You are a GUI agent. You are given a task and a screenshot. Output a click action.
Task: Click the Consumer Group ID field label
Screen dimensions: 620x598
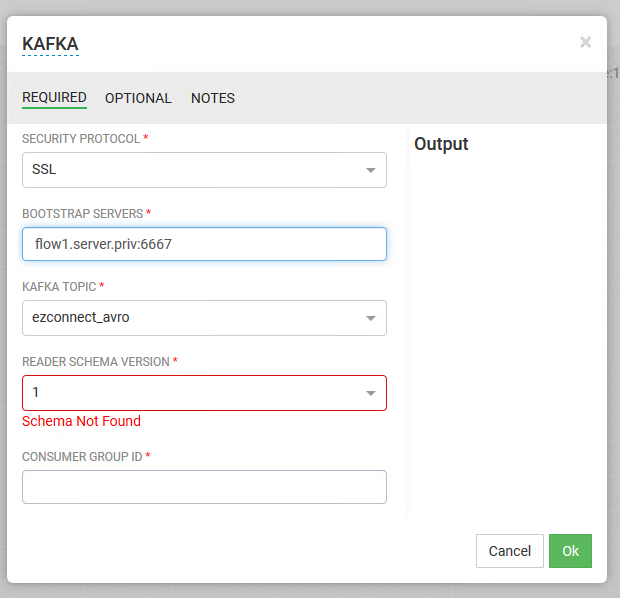click(83, 456)
